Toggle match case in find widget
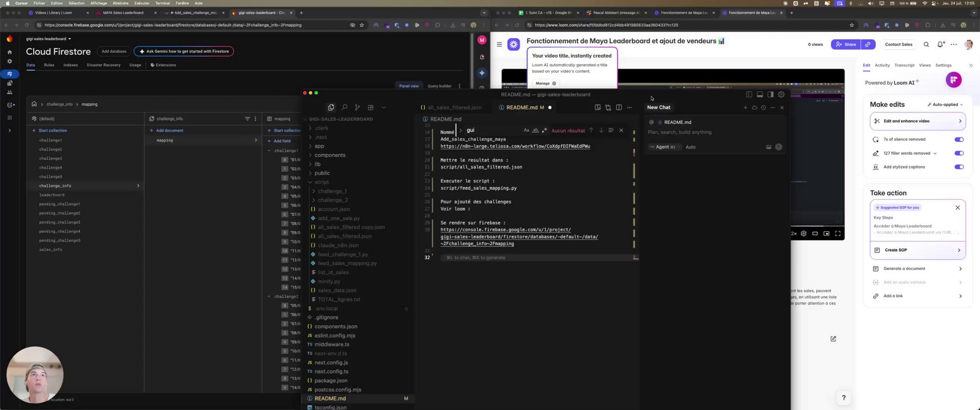The width and height of the screenshot is (980, 410). point(526,130)
